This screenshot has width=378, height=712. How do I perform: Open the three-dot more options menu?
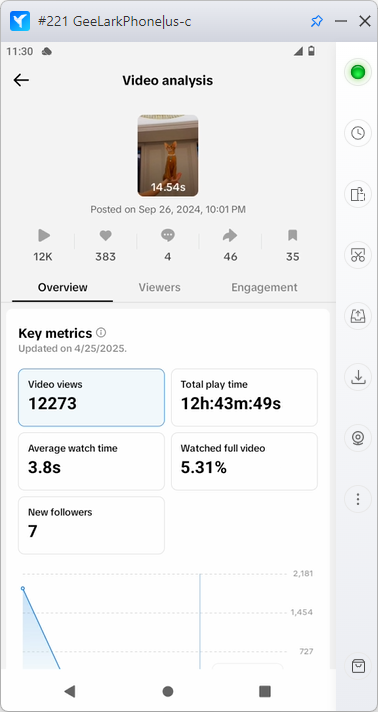(358, 499)
